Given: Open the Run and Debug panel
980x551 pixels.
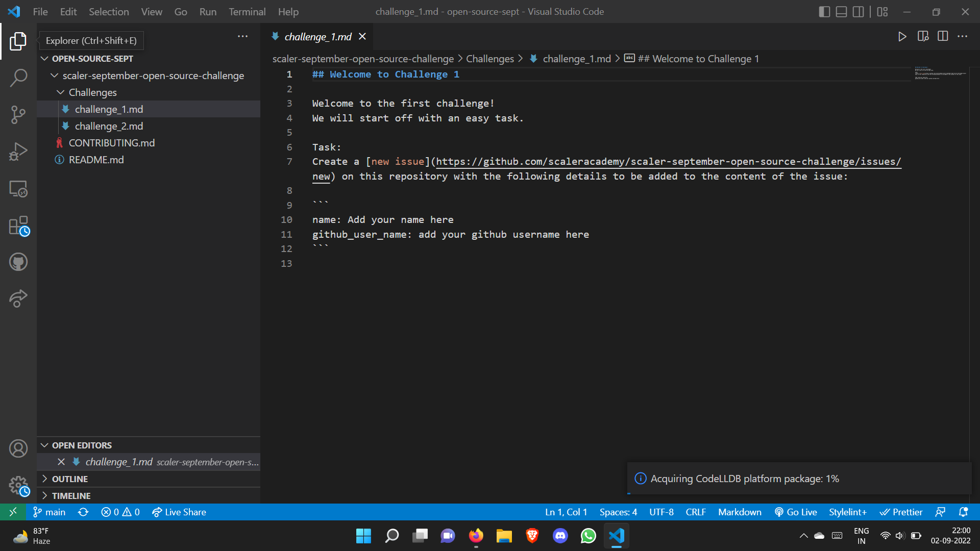Looking at the screenshot, I should point(18,151).
